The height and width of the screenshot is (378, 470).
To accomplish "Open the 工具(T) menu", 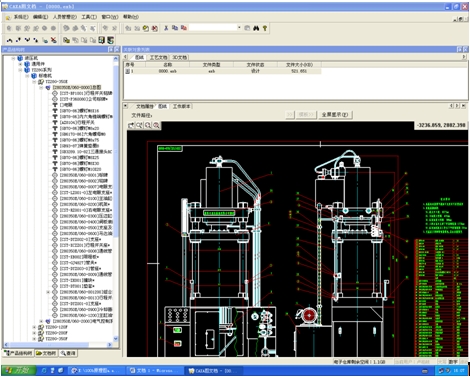I will coord(89,17).
